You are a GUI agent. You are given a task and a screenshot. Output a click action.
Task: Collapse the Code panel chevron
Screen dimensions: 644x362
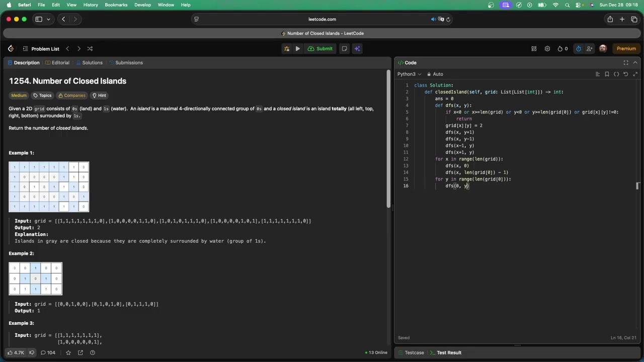pyautogui.click(x=635, y=63)
